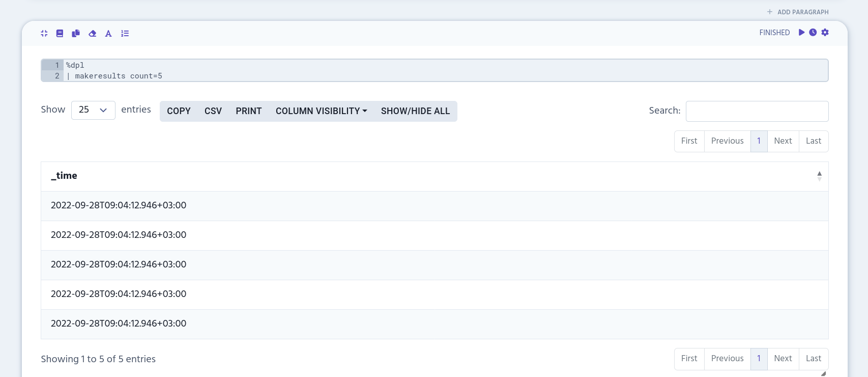Click Previous in the top pagination
The height and width of the screenshot is (377, 868).
coord(728,141)
